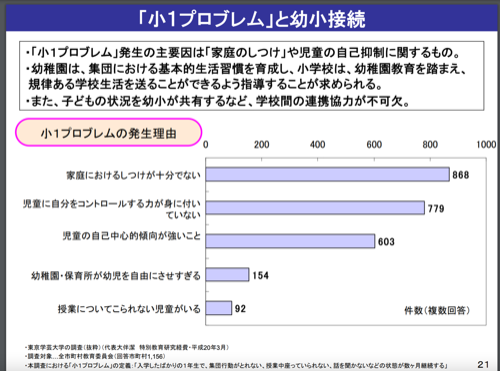
Task: Click the label 児童の自己中心的傾向が強いこと
Action: coord(132,236)
